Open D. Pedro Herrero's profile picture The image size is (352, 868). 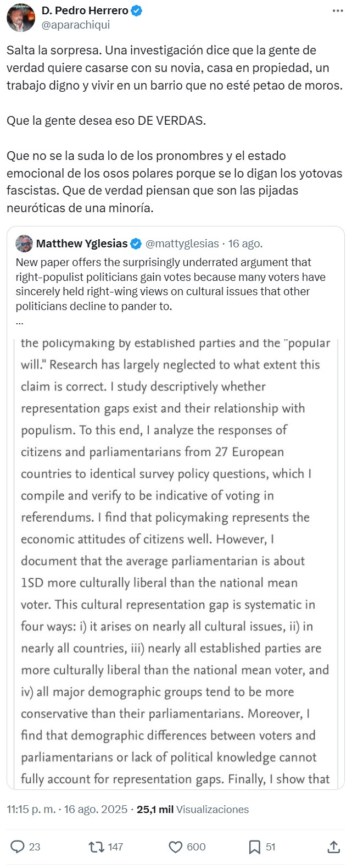point(21,18)
